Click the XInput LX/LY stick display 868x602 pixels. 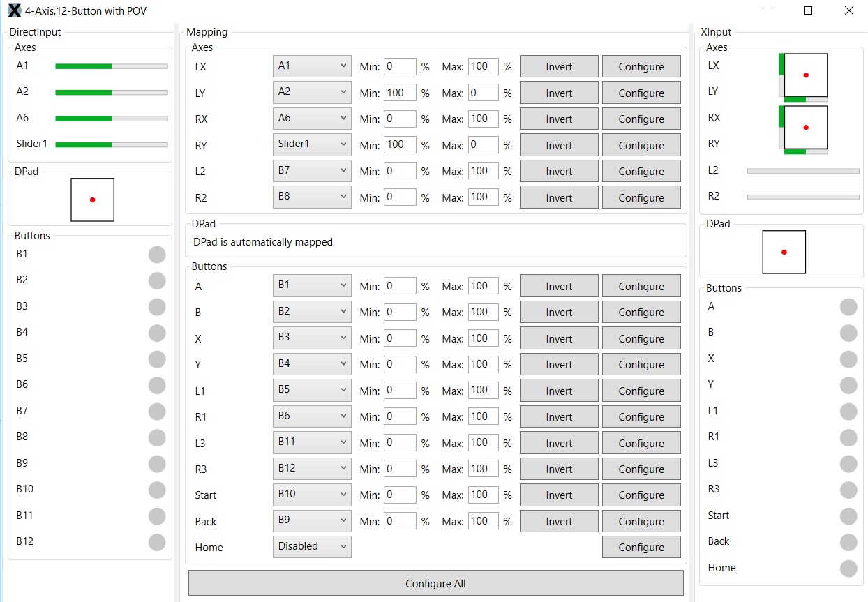[805, 75]
